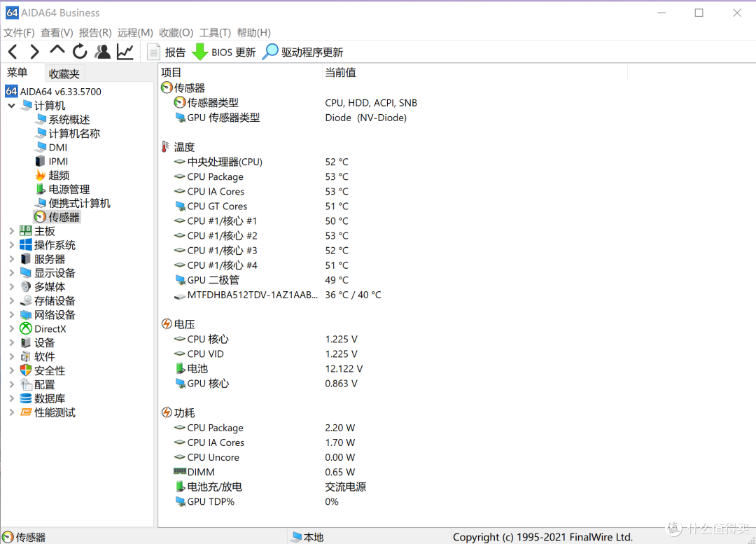Expand the 显示设备 tree node

tap(12, 273)
